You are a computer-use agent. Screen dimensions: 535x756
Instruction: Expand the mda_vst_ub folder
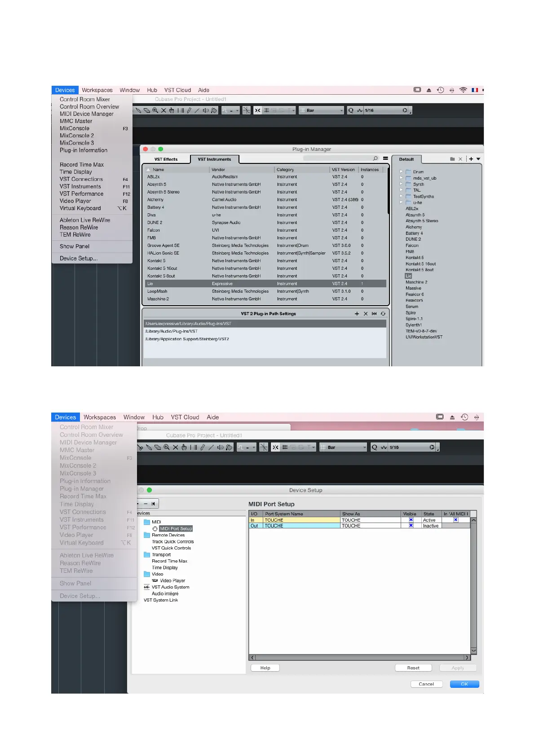401,178
